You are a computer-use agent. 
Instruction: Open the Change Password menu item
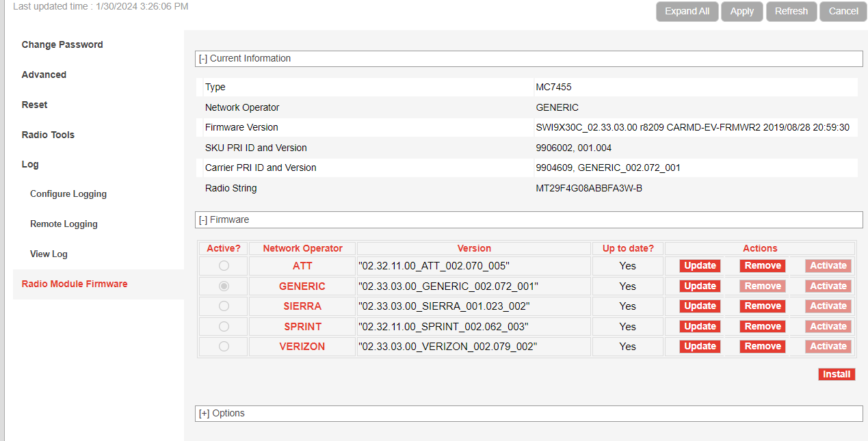point(62,45)
